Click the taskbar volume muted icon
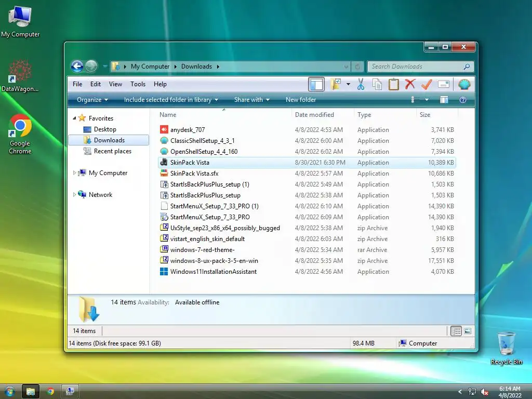This screenshot has height=399, width=532. [x=484, y=392]
